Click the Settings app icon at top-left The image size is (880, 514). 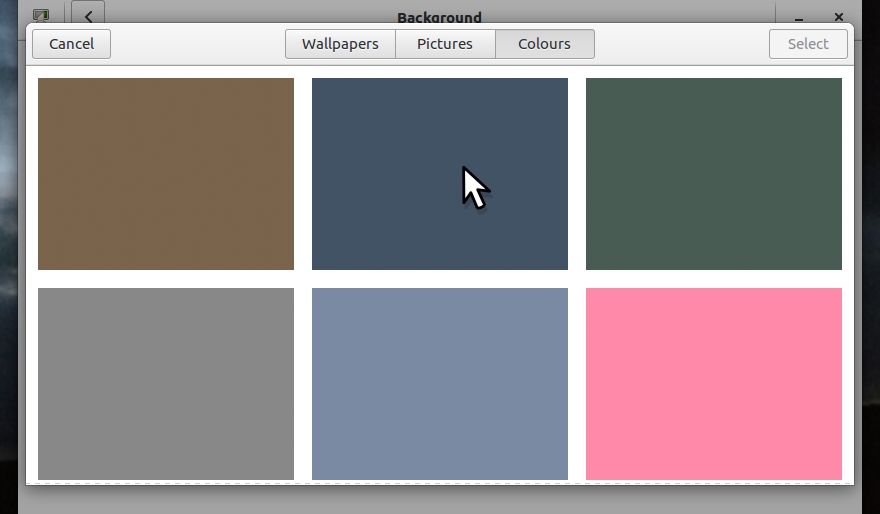(x=41, y=15)
